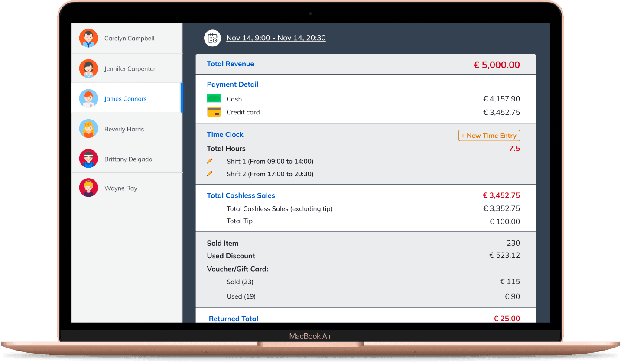Open the Nov 14 date range link
The width and height of the screenshot is (621, 364).
click(276, 38)
